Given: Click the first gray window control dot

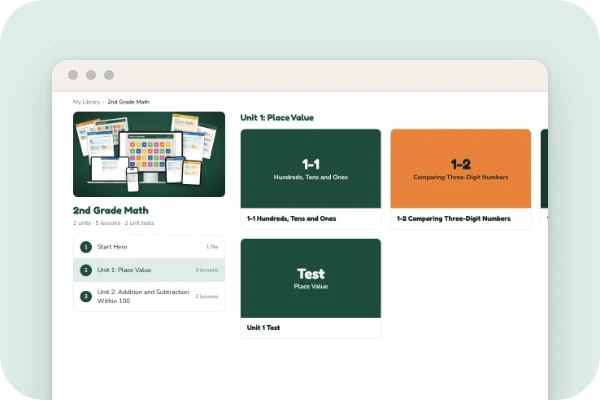Looking at the screenshot, I should point(73,75).
